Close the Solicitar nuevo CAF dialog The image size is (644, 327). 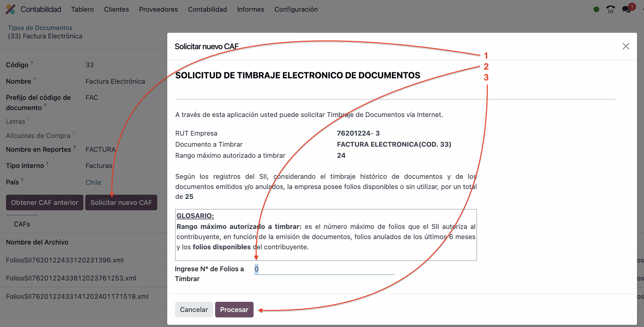[x=626, y=46]
